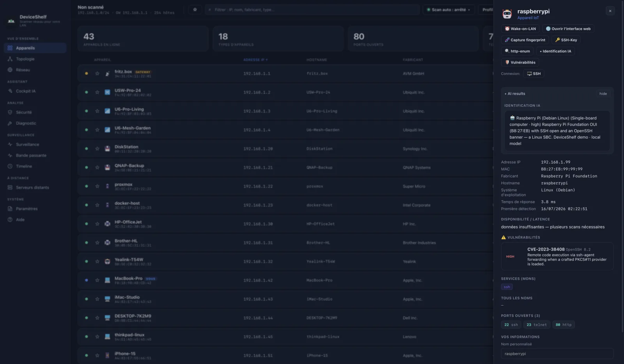Sort by Fabricant column header

413,60
